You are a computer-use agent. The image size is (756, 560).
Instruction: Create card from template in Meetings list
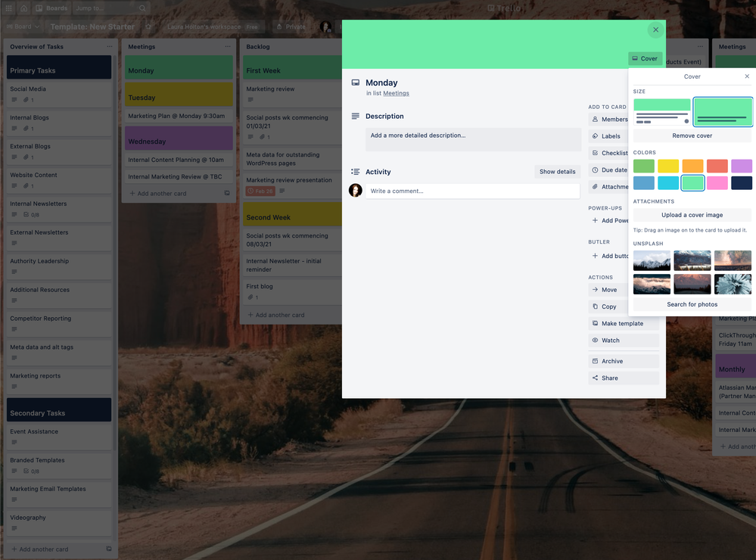pos(227,193)
